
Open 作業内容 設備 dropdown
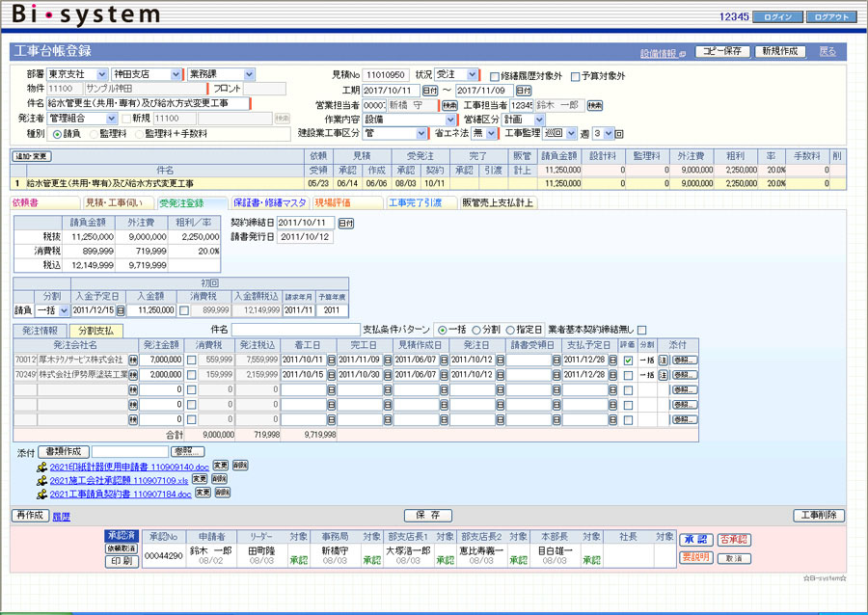tap(410, 120)
